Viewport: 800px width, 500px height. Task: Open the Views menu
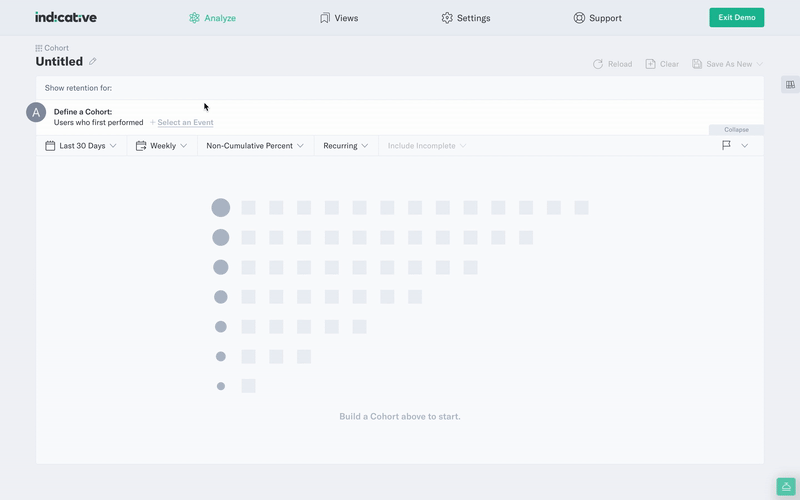tap(339, 18)
